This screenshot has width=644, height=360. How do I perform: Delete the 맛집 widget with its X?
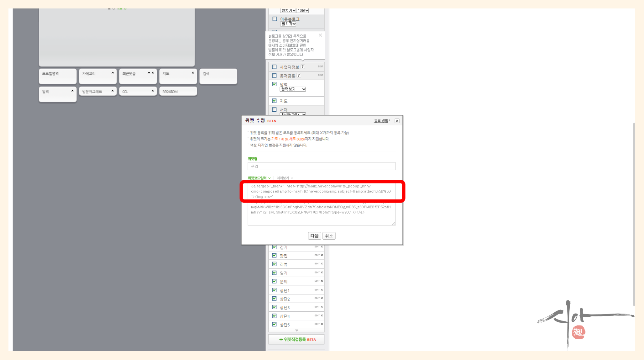coord(322,255)
